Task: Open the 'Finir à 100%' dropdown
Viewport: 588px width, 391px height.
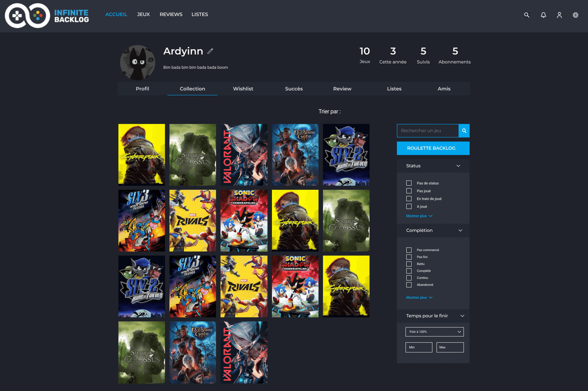Action: tap(434, 332)
